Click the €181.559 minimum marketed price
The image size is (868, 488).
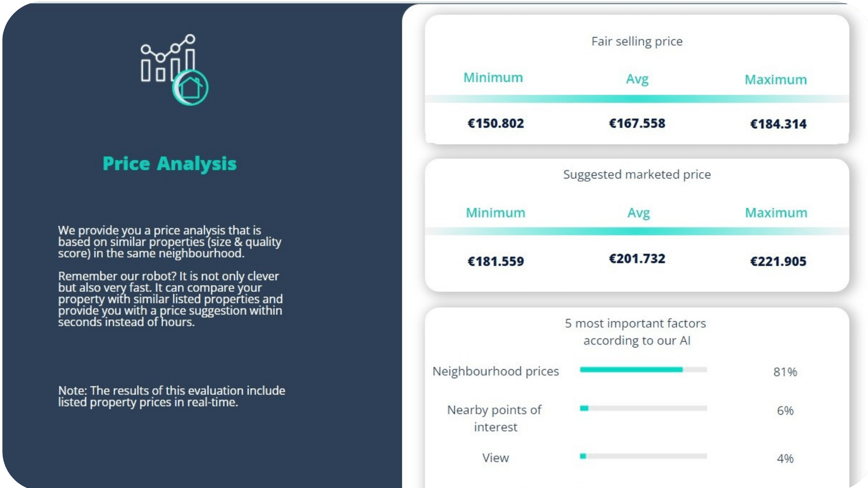pos(495,261)
